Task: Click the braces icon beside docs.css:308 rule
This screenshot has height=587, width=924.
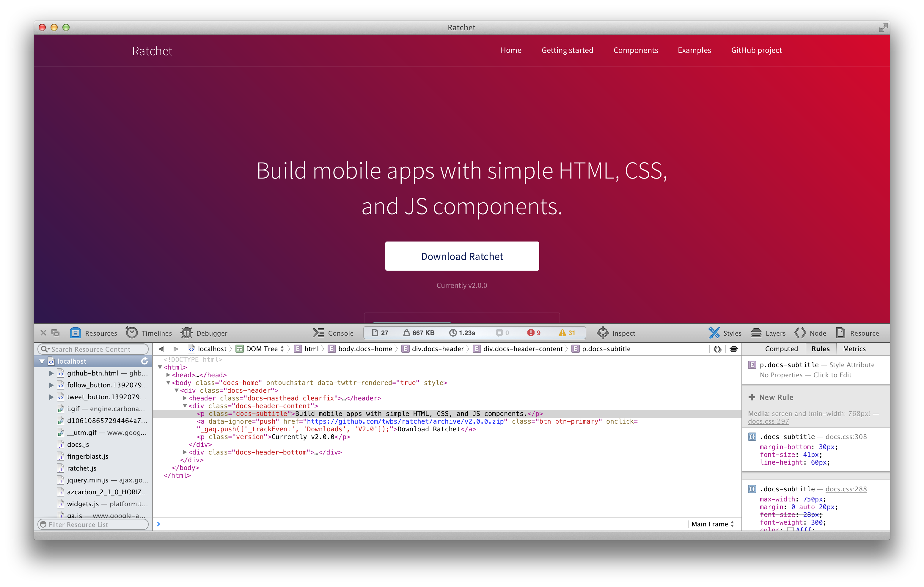Action: coord(752,437)
